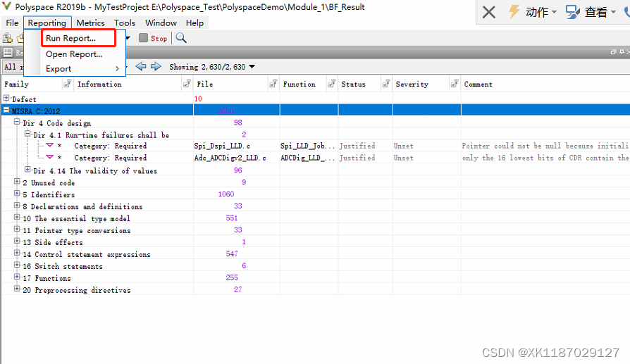This screenshot has height=364, width=630.
Task: Sort by the Comment column header
Action: (x=478, y=84)
